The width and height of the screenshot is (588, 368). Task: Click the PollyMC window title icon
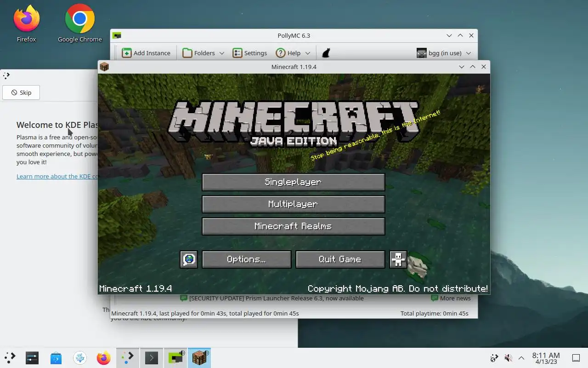pos(117,35)
